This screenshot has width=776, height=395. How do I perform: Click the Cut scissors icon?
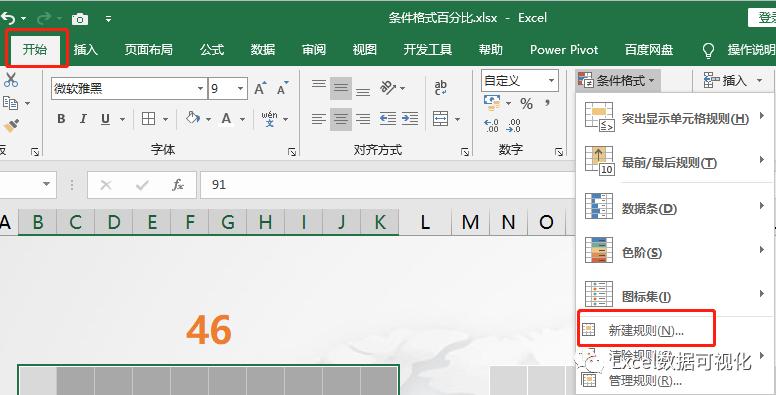tap(10, 80)
